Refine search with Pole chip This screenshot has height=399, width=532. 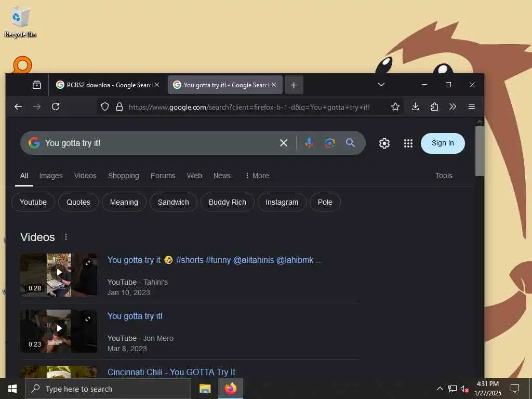pyautogui.click(x=325, y=202)
